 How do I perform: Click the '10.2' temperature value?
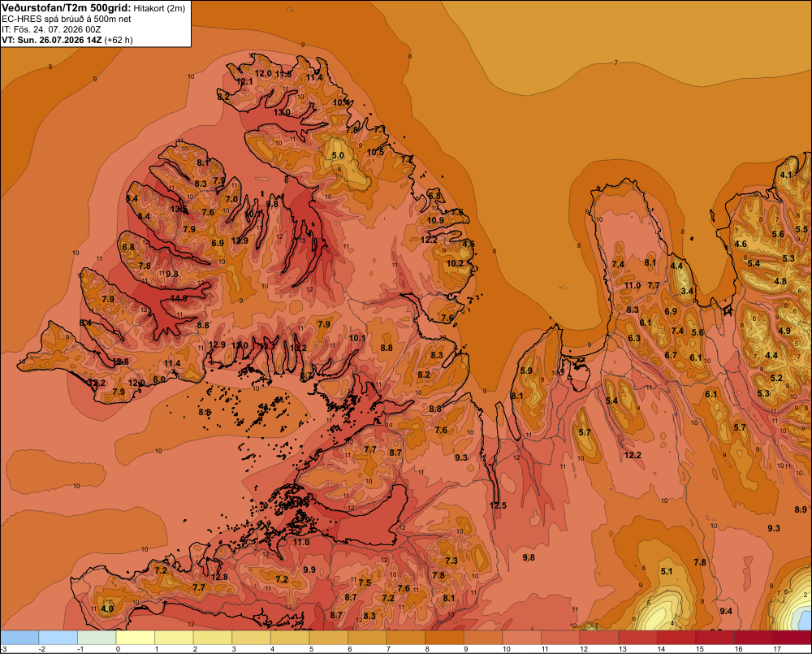[456, 263]
